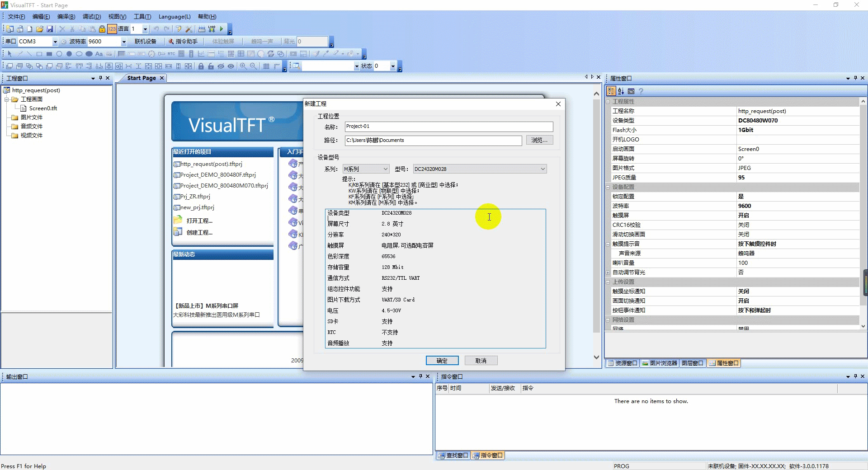The height and width of the screenshot is (470, 868).
Task: Click the Start Page vertical scrollbar
Action: pos(596,226)
